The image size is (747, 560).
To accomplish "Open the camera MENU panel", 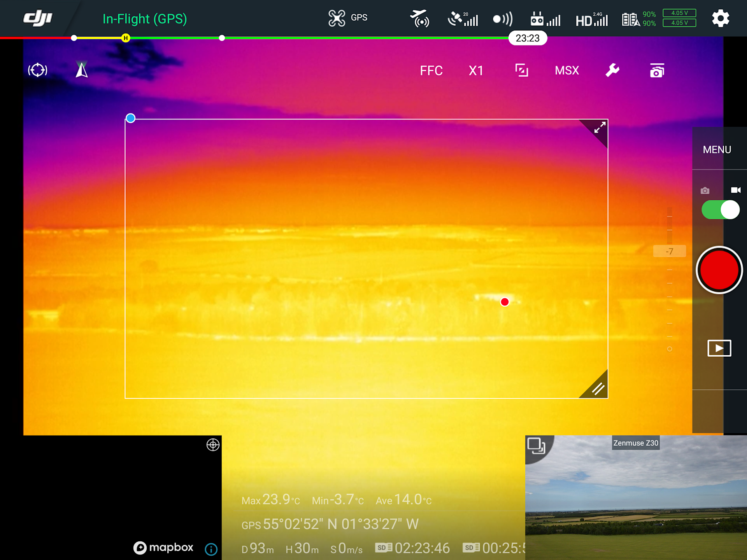I will coord(717,150).
